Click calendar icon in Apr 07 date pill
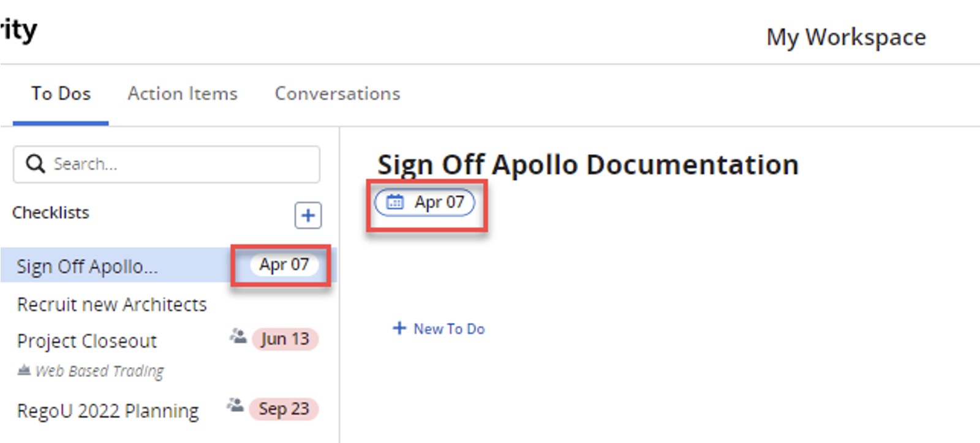 pos(395,202)
